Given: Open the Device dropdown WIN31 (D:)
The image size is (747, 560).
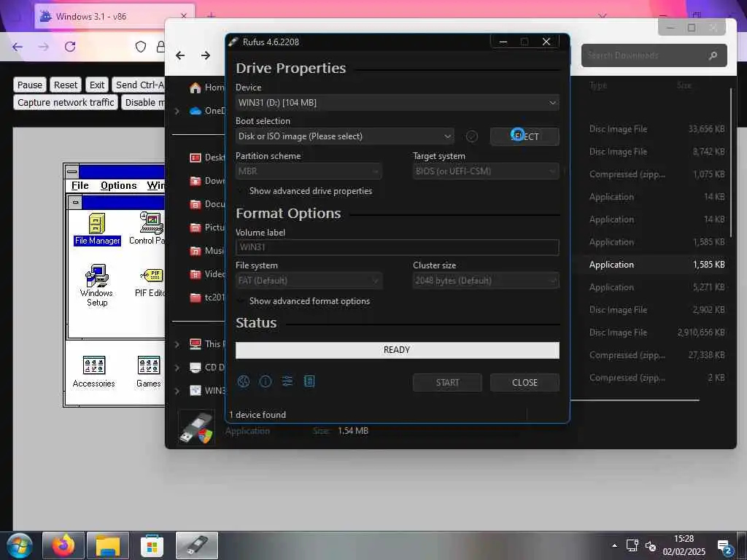Looking at the screenshot, I should 398,103.
